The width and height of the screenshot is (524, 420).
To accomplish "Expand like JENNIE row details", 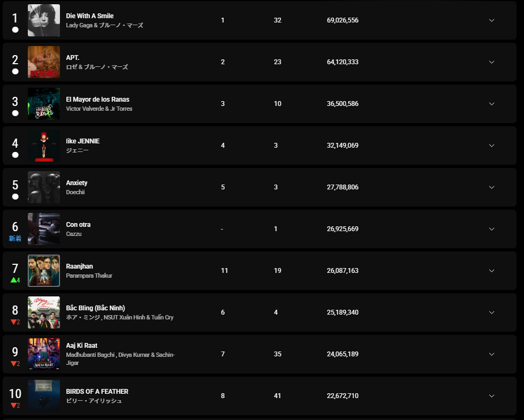I will click(x=491, y=146).
